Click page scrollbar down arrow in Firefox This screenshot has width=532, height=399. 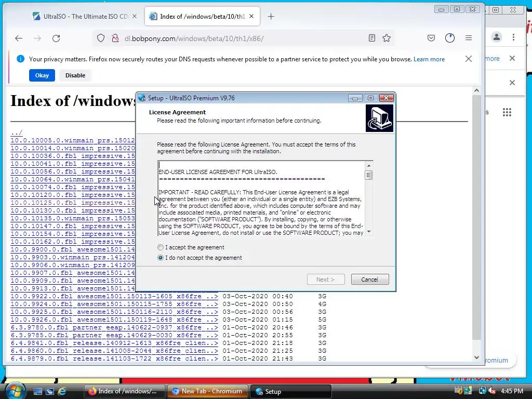click(476, 357)
